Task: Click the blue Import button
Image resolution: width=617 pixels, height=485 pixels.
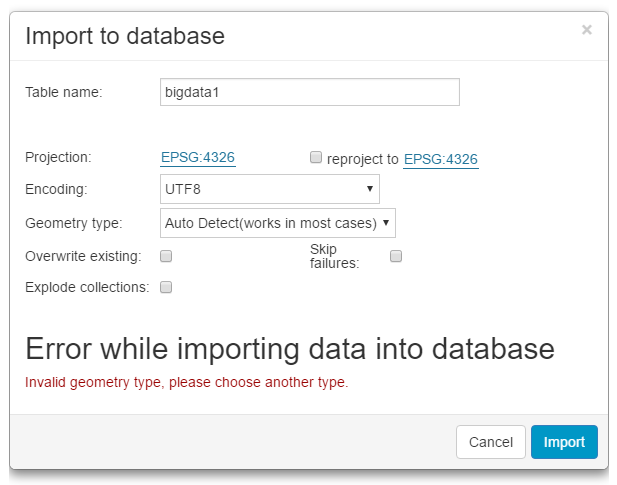Action: click(564, 442)
